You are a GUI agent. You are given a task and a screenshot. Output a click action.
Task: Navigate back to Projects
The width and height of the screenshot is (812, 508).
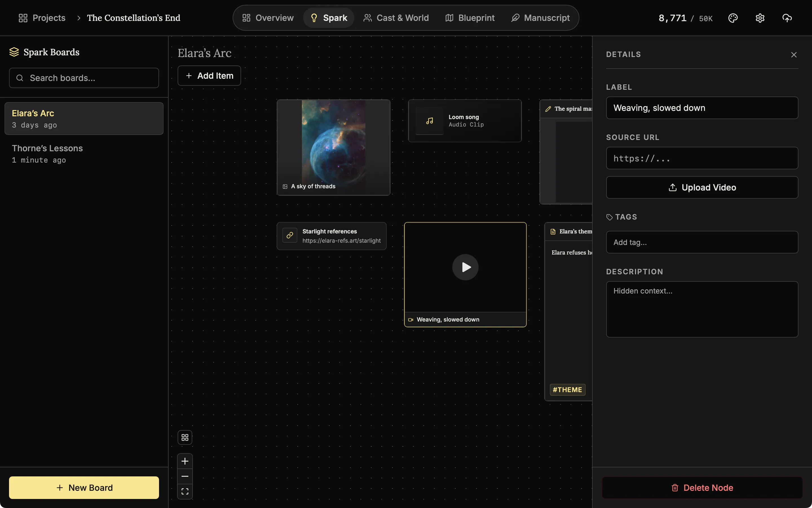42,18
